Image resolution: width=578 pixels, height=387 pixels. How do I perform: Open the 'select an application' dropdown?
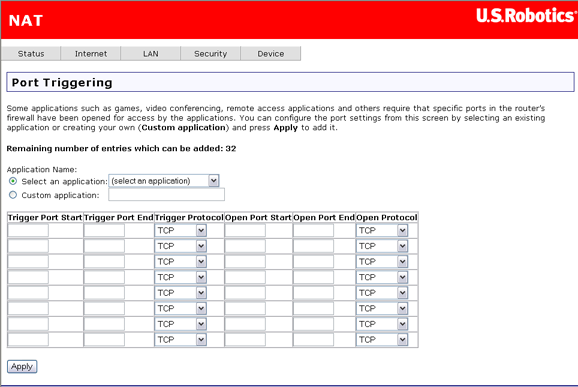click(x=164, y=181)
